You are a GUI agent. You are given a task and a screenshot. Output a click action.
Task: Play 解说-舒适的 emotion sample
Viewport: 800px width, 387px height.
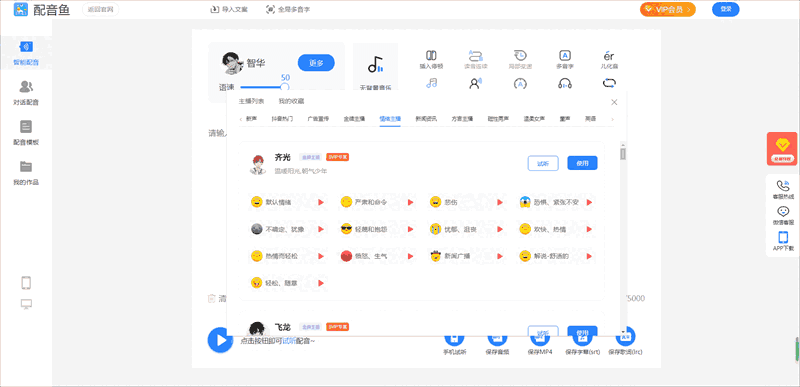click(x=589, y=256)
